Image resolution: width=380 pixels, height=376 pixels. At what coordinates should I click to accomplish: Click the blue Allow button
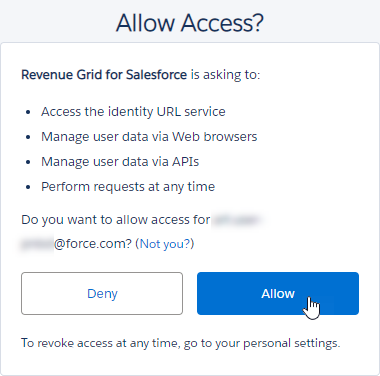tap(278, 293)
